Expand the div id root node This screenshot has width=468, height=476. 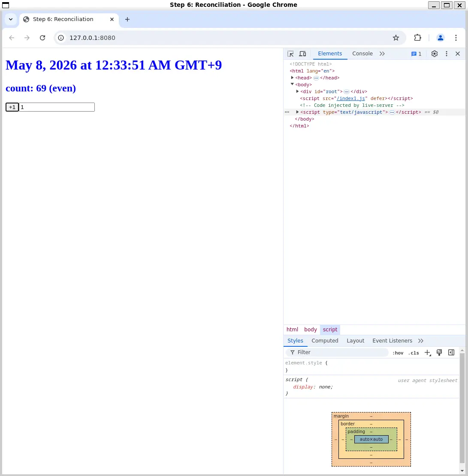pos(297,91)
